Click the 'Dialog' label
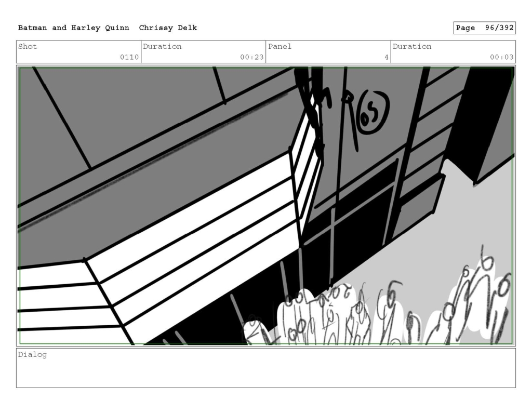 [32, 355]
